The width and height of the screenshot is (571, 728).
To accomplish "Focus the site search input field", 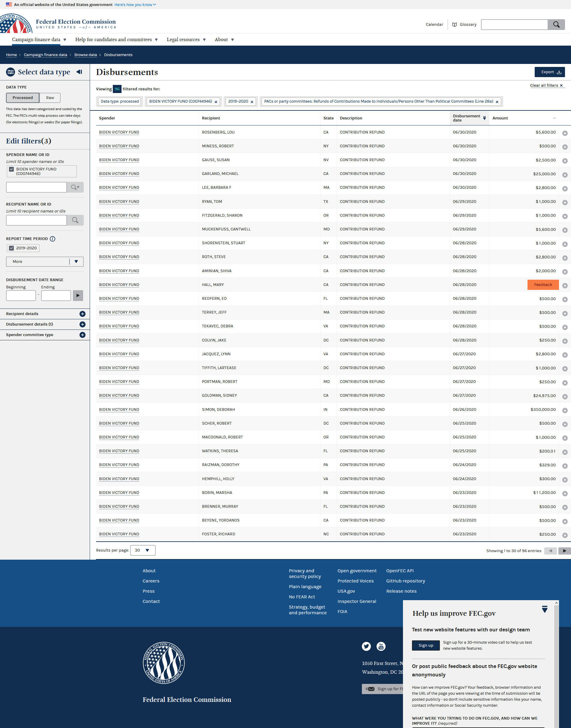I will [x=514, y=24].
